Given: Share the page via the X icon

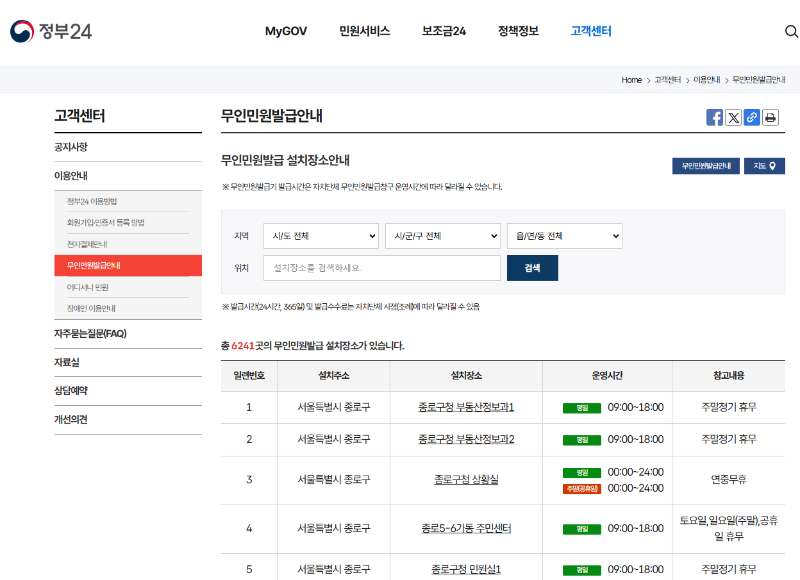Looking at the screenshot, I should pos(732,117).
